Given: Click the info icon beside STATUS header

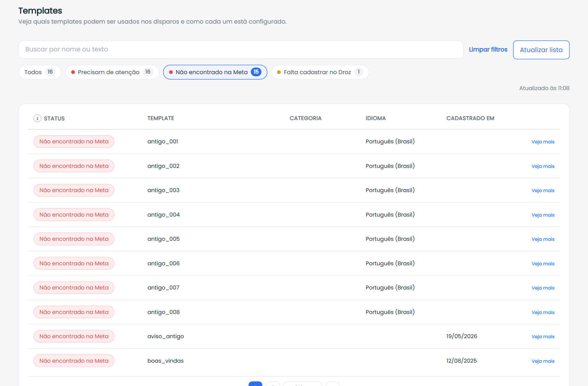Looking at the screenshot, I should tap(37, 119).
